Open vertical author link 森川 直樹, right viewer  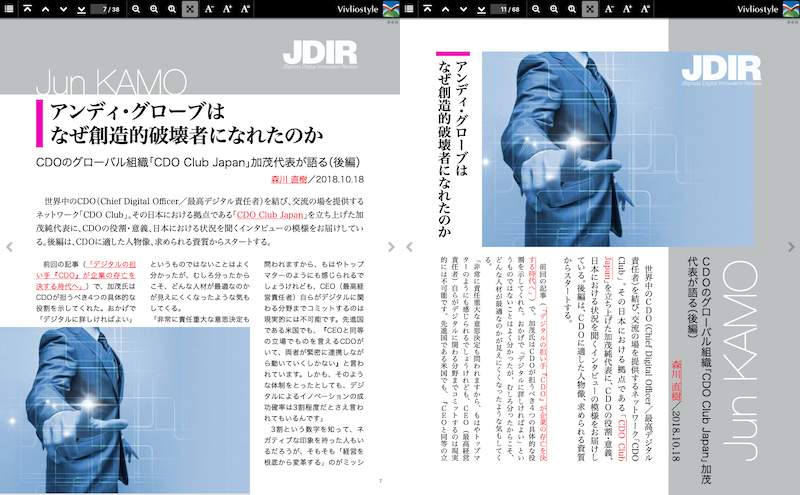click(676, 380)
